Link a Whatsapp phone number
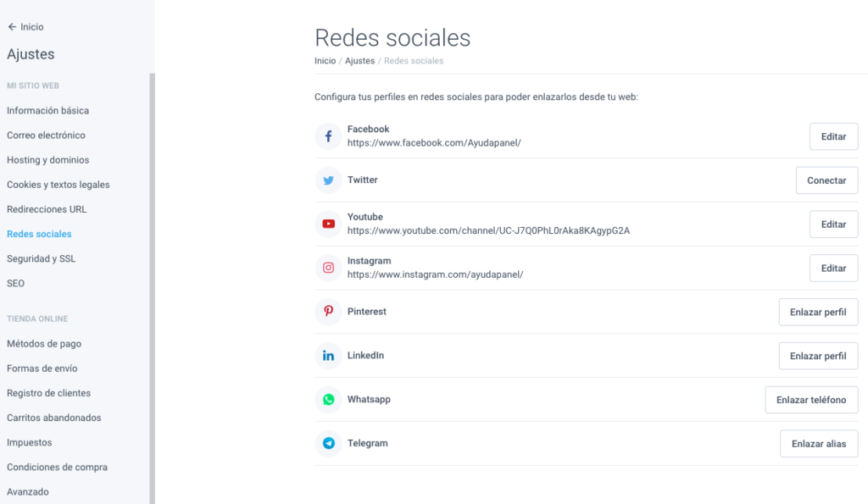868x504 pixels. coord(811,400)
